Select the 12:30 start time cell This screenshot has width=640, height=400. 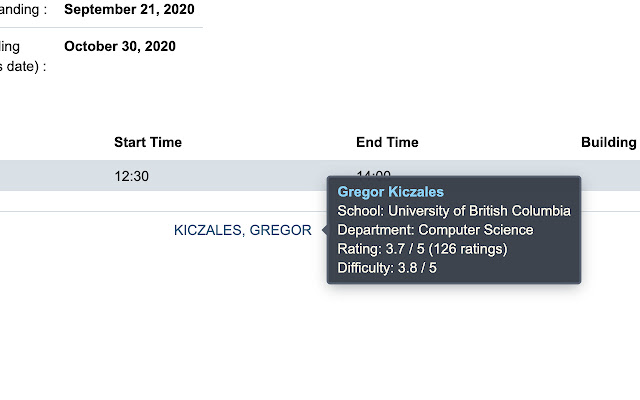(x=132, y=176)
